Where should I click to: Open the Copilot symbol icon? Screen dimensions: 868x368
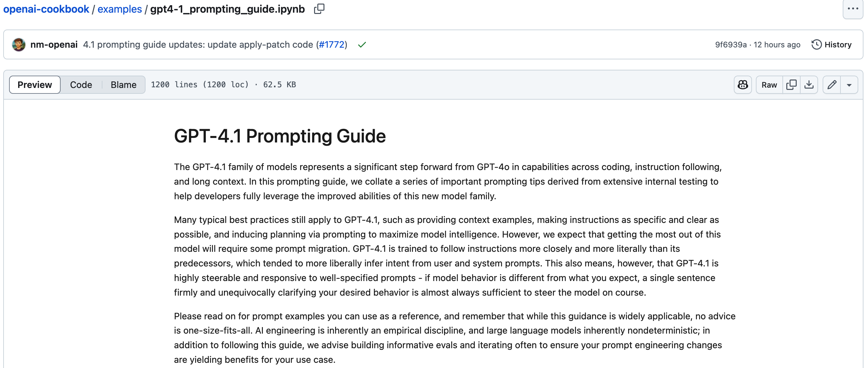tap(742, 85)
